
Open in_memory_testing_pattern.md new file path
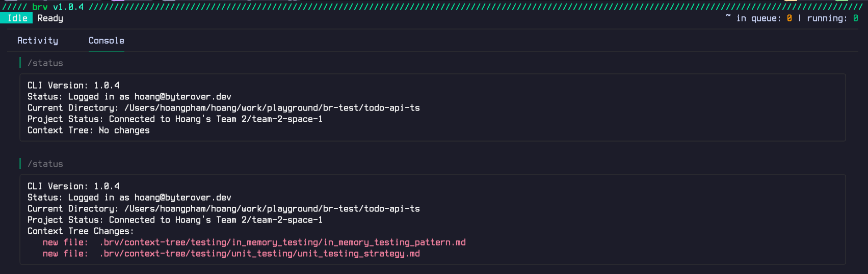pos(282,242)
